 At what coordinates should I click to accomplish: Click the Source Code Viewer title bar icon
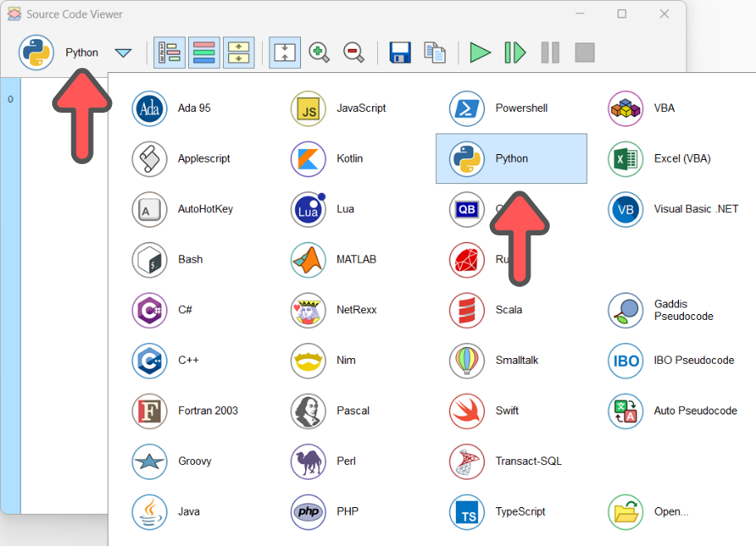click(14, 14)
